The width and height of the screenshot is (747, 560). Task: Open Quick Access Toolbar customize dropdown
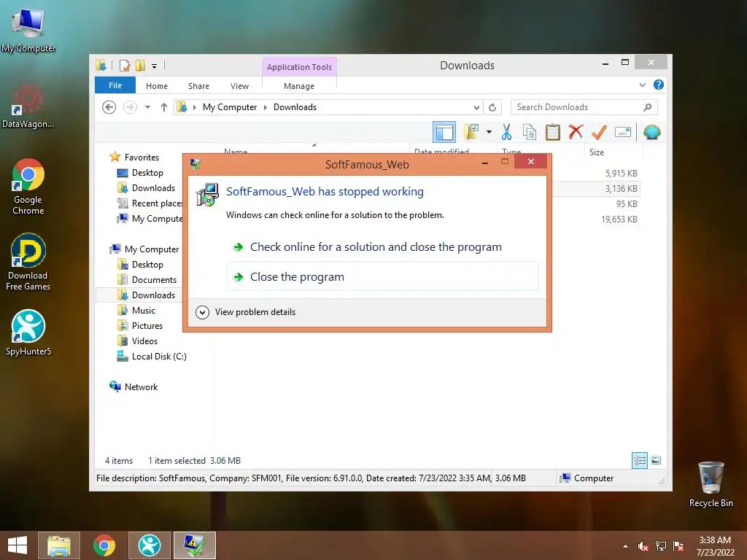155,66
